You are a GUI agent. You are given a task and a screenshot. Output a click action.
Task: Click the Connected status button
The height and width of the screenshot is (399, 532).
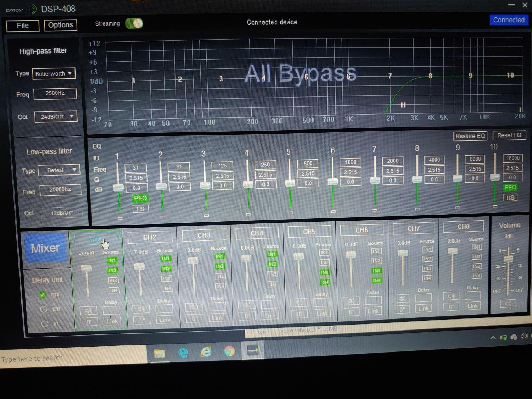[509, 20]
